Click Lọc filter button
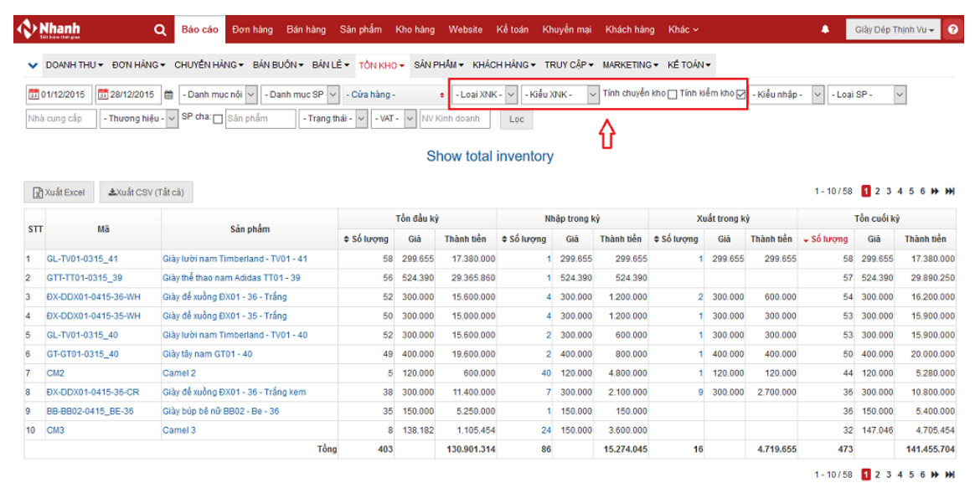 (517, 120)
